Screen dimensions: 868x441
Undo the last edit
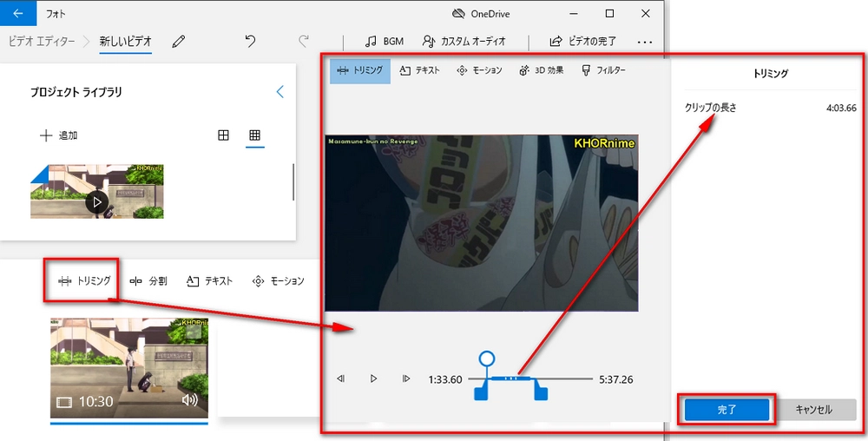pos(251,41)
